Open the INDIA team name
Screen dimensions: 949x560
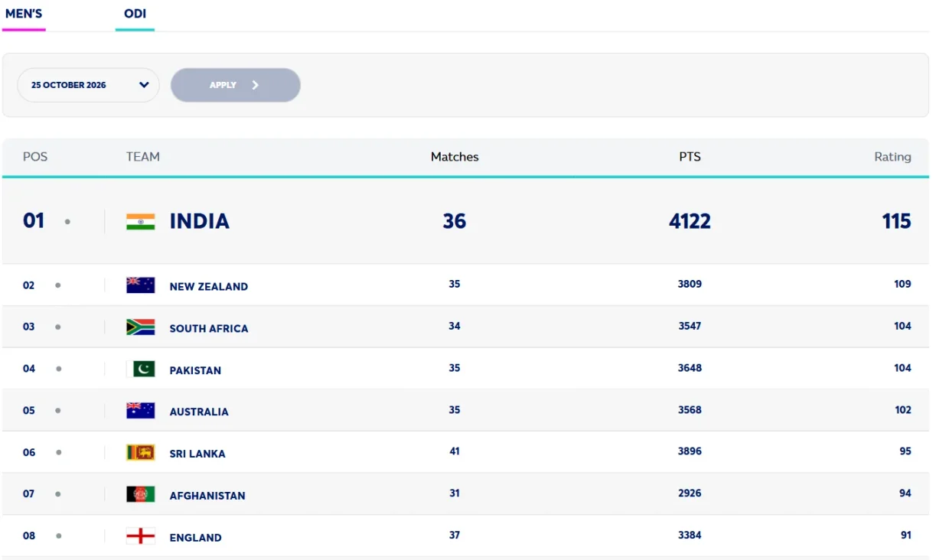pyautogui.click(x=199, y=221)
